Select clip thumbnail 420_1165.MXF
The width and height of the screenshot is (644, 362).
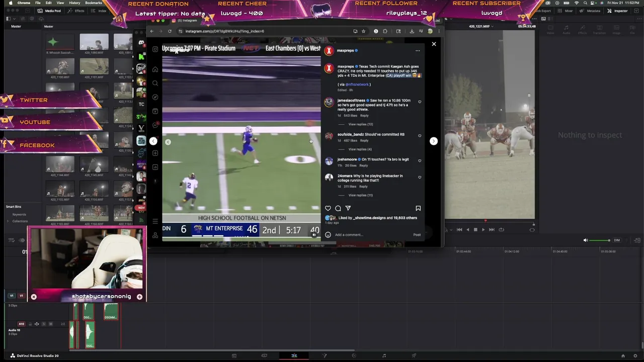point(60,214)
